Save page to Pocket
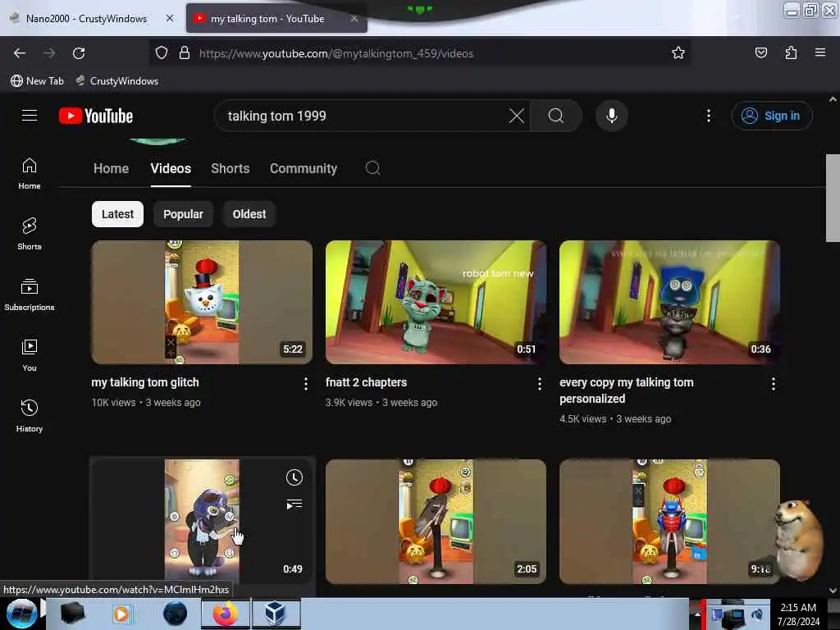Image resolution: width=840 pixels, height=630 pixels. pyautogui.click(x=760, y=53)
